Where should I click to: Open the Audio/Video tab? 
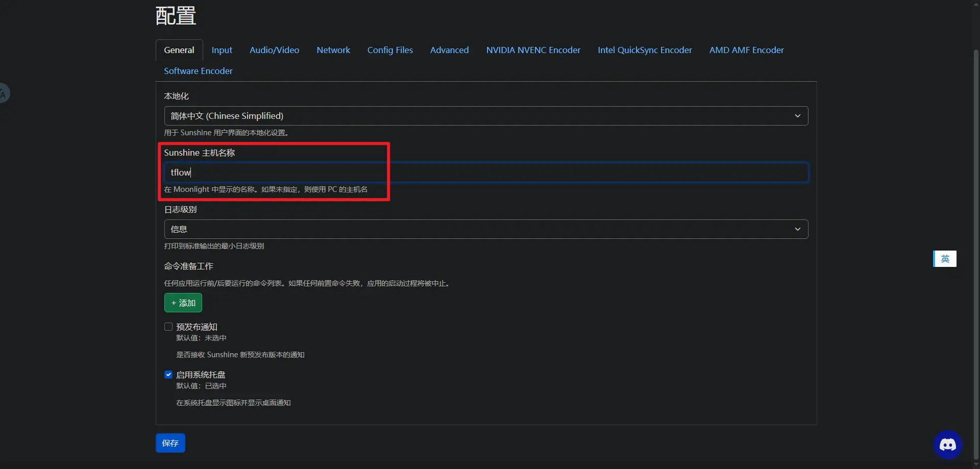(x=274, y=50)
